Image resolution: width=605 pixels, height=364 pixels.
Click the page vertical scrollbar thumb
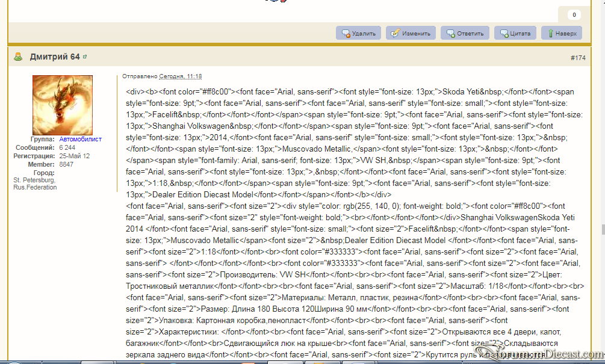[603, 229]
